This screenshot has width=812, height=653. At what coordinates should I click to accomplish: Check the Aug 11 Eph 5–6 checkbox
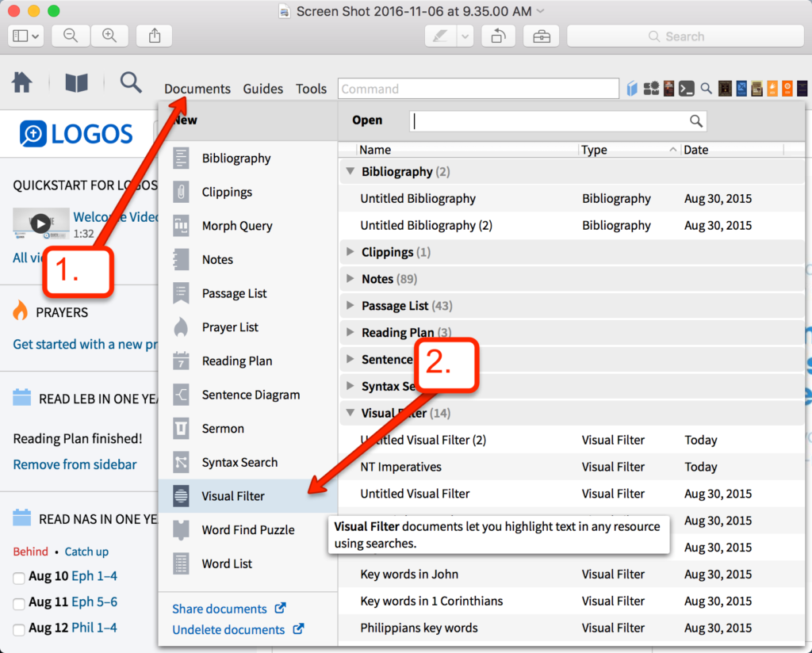tap(19, 604)
